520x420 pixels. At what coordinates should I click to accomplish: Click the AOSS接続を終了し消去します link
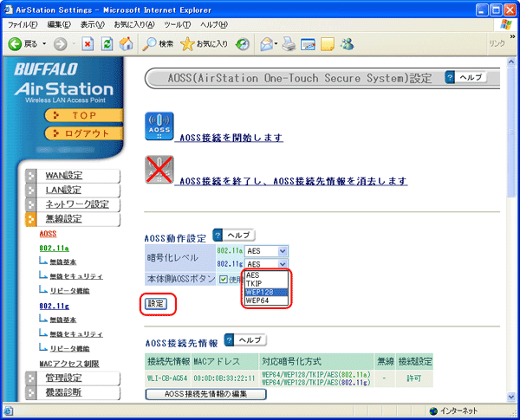pos(293,181)
